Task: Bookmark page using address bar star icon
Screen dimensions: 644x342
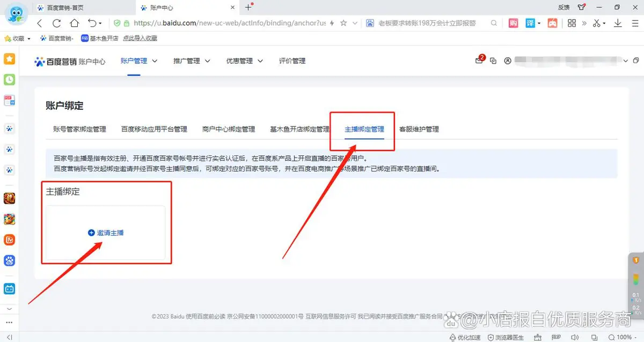Action: click(x=343, y=23)
